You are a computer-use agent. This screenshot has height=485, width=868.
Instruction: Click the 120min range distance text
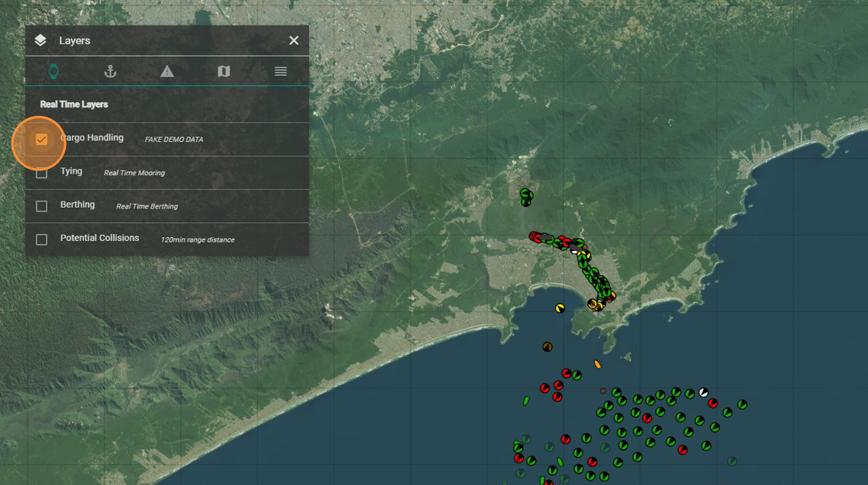click(x=197, y=239)
